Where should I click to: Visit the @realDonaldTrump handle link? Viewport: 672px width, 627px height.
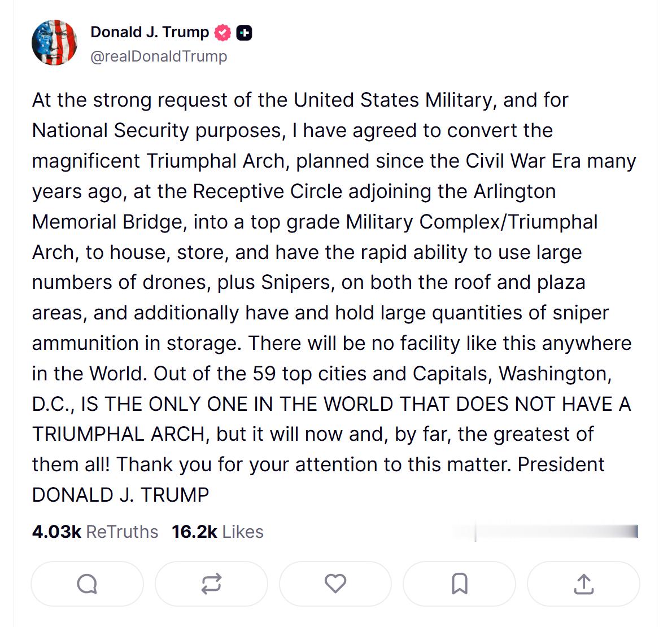159,56
